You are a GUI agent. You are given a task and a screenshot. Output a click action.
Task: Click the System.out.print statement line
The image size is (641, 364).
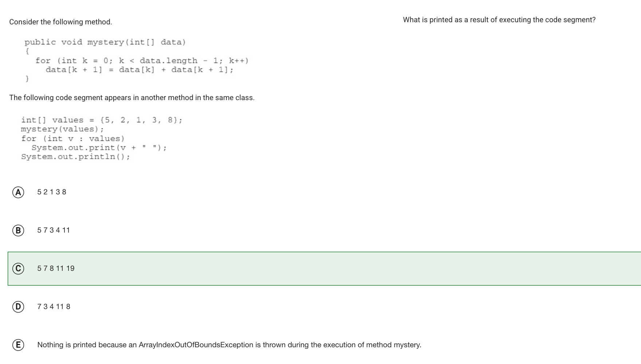click(99, 147)
